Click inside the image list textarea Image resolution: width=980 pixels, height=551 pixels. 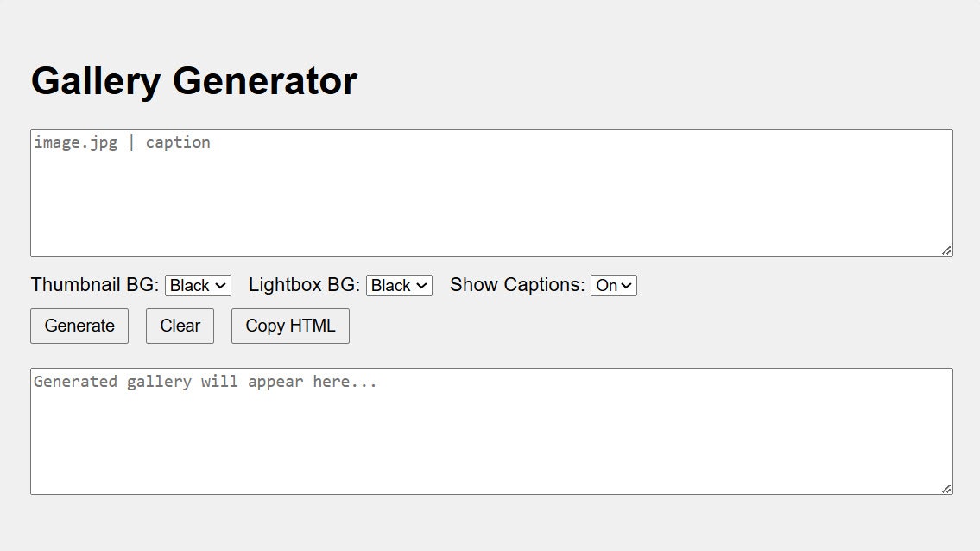[490, 190]
